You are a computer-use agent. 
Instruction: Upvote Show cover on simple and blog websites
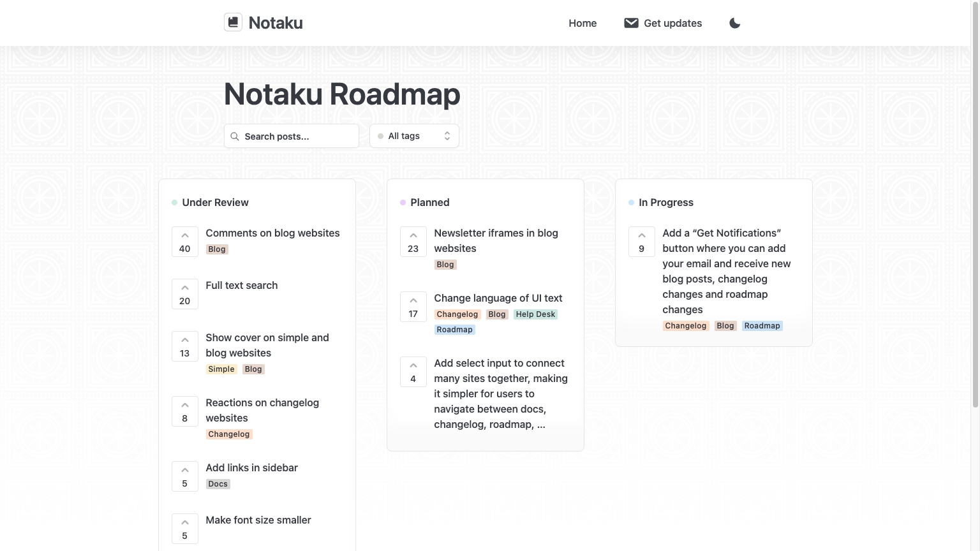pos(185,346)
